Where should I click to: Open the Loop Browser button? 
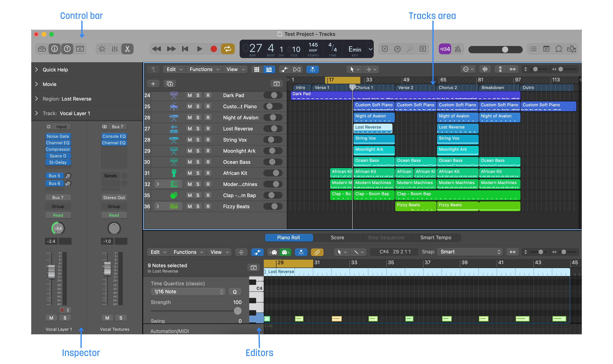(x=559, y=49)
